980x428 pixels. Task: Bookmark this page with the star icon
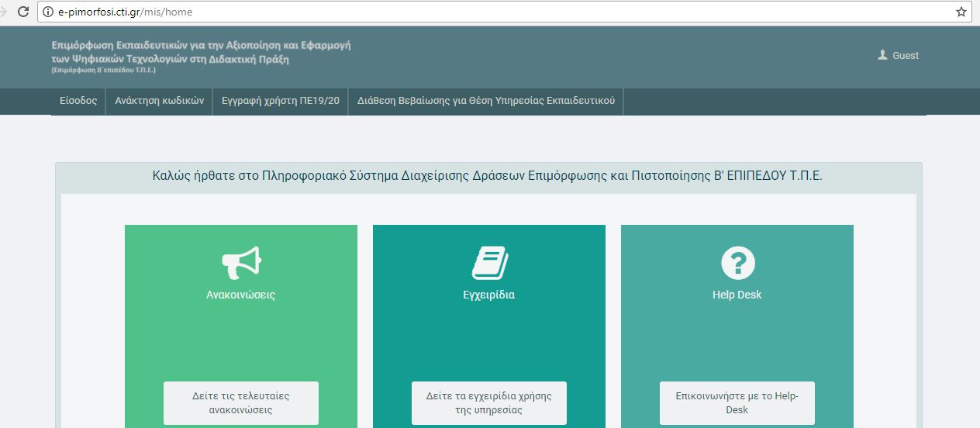961,12
